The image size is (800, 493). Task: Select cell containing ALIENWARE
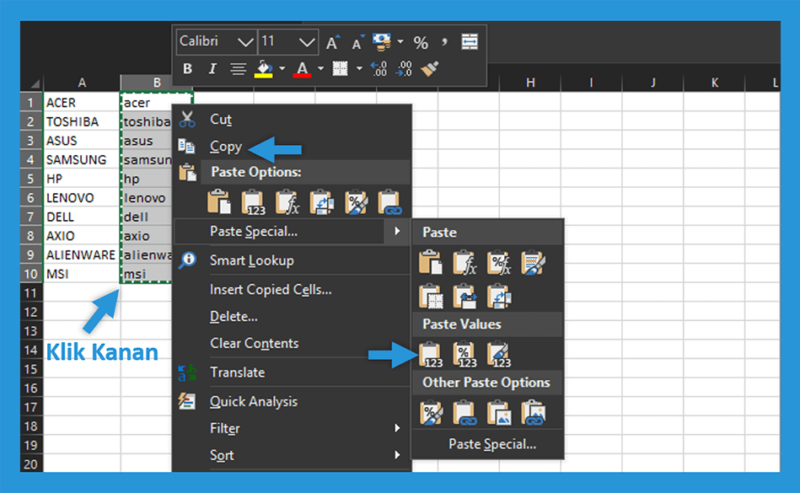82,255
